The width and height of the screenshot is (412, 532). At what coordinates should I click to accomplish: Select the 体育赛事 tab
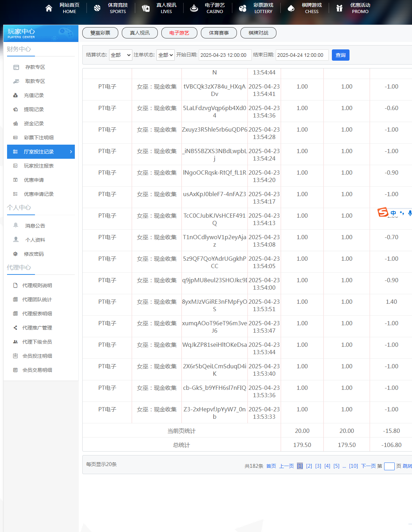[219, 33]
